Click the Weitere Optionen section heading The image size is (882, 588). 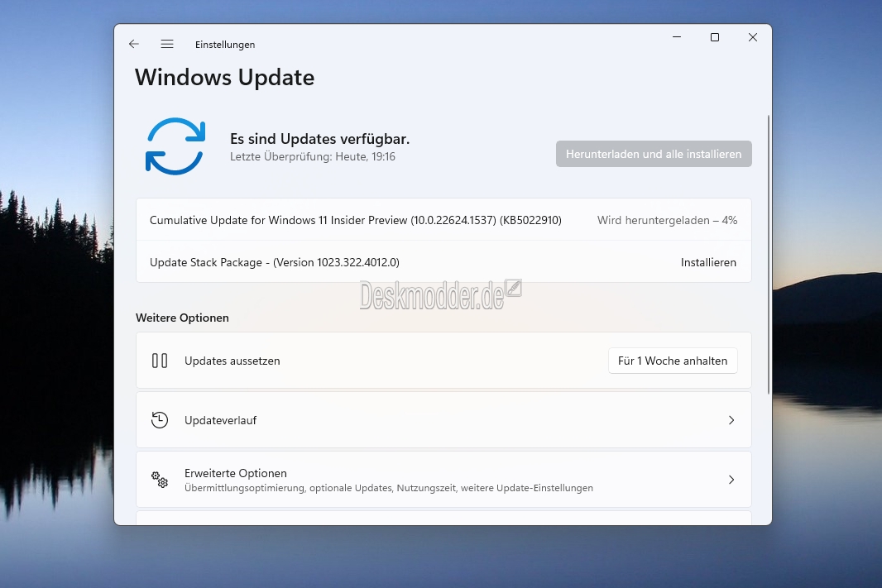(182, 318)
